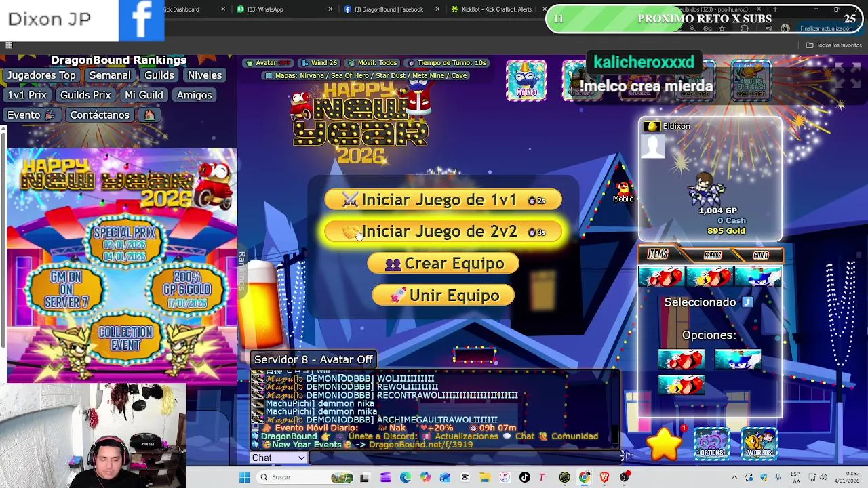Close the WhatsApp browser tab
Image resolution: width=868 pixels, height=488 pixels.
point(330,9)
